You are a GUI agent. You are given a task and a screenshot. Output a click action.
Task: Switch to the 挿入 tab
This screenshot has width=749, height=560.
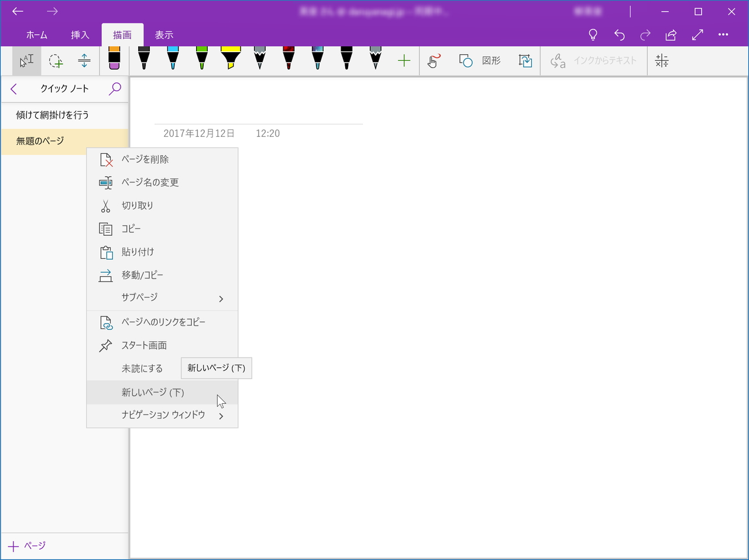[80, 35]
